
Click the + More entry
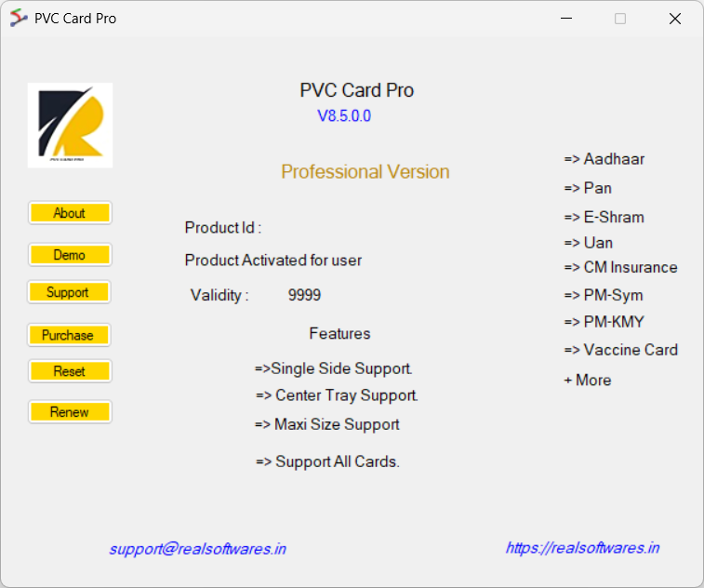click(x=588, y=381)
